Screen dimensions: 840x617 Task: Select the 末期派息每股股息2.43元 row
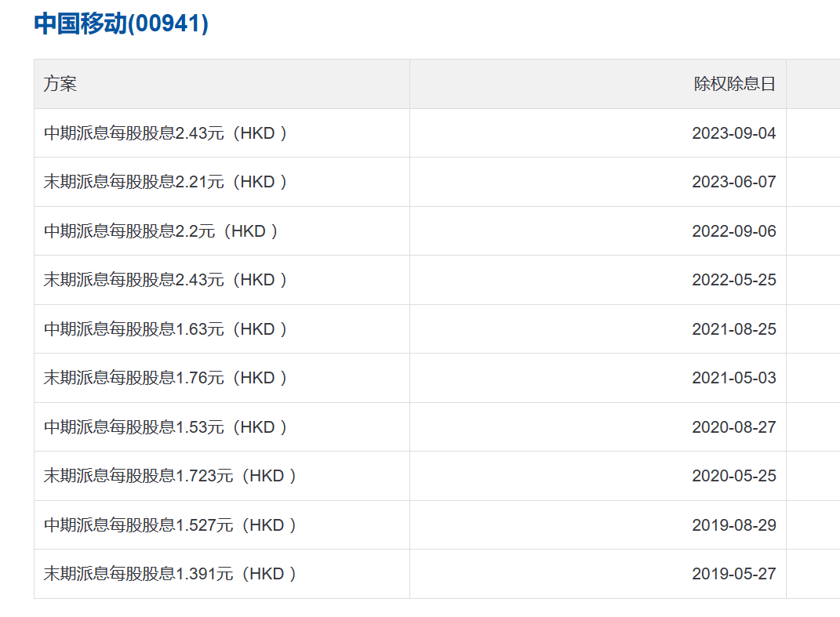click(x=437, y=280)
